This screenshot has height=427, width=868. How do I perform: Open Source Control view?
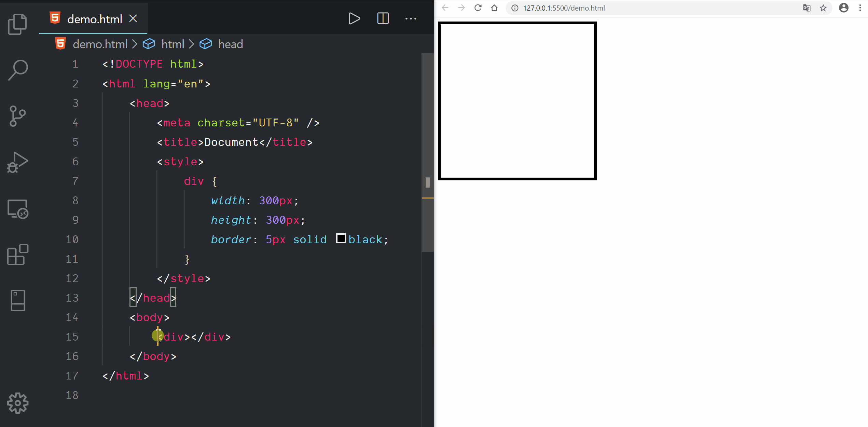tap(17, 116)
